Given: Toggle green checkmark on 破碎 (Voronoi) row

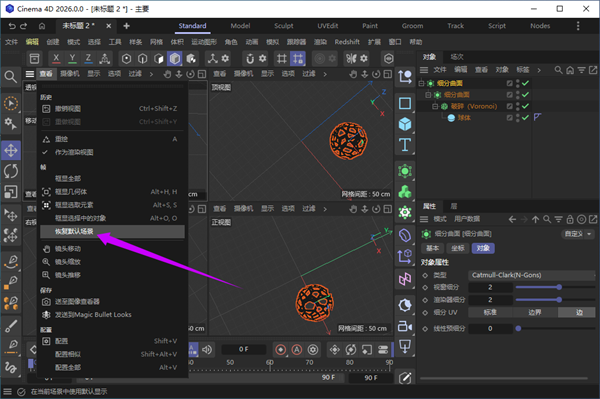Looking at the screenshot, I should (x=525, y=106).
